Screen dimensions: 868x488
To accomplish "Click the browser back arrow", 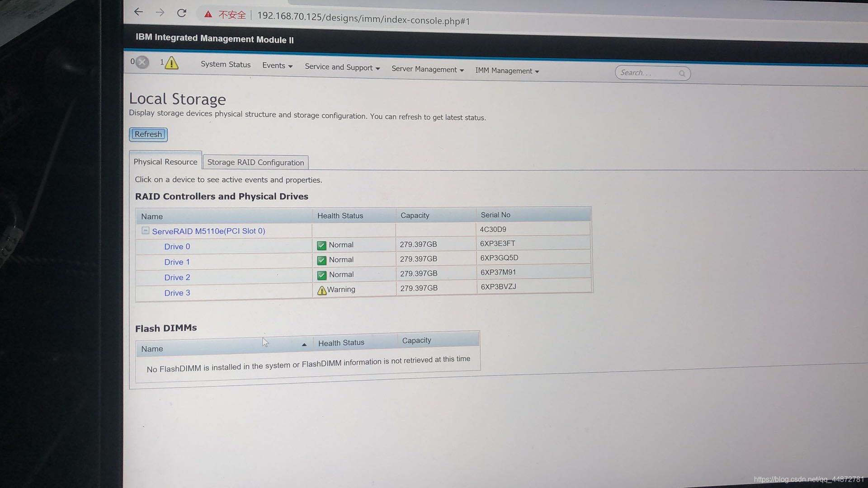I will 138,12.
